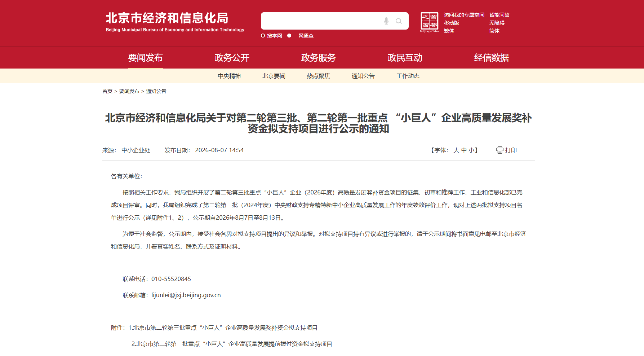Select the 一网通查 radio button
This screenshot has width=644, height=356.
click(289, 36)
